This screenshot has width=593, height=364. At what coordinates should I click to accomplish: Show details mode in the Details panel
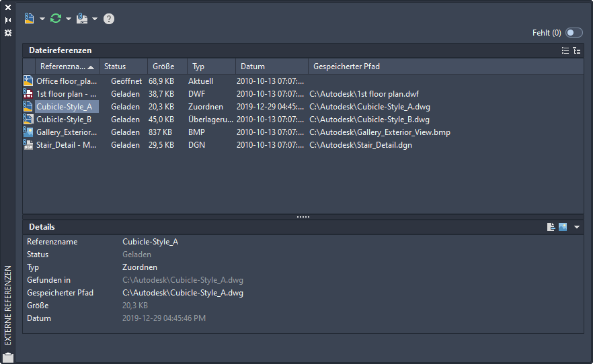point(551,227)
